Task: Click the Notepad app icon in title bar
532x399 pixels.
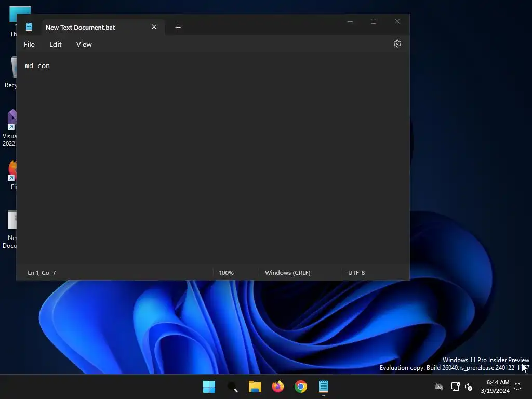Action: coord(29,27)
